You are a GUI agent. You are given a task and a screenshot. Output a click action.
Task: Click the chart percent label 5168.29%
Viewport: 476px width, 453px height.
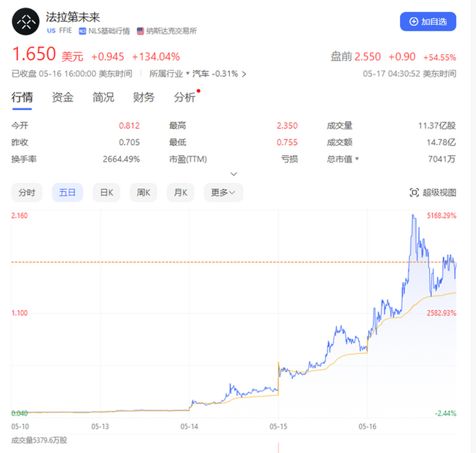tap(441, 216)
